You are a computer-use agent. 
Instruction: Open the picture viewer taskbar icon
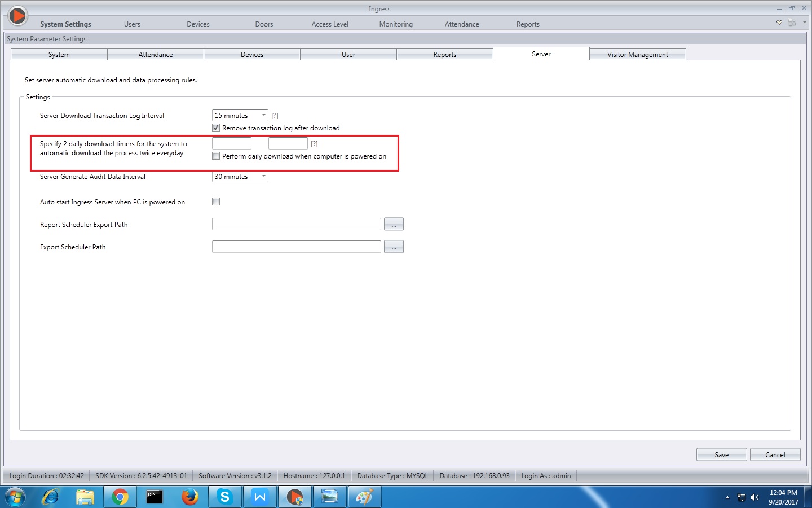click(330, 497)
